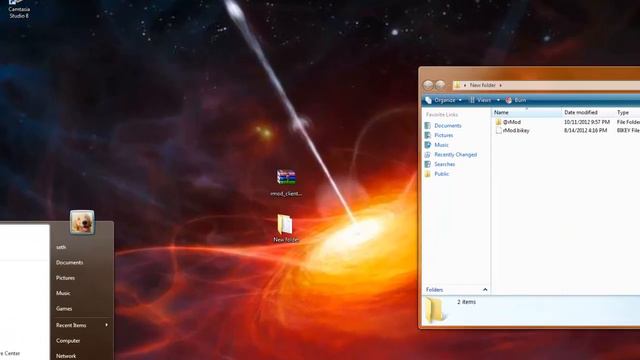Open Music in Favorite Links
Viewport: 640px width, 360px height.
point(441,145)
